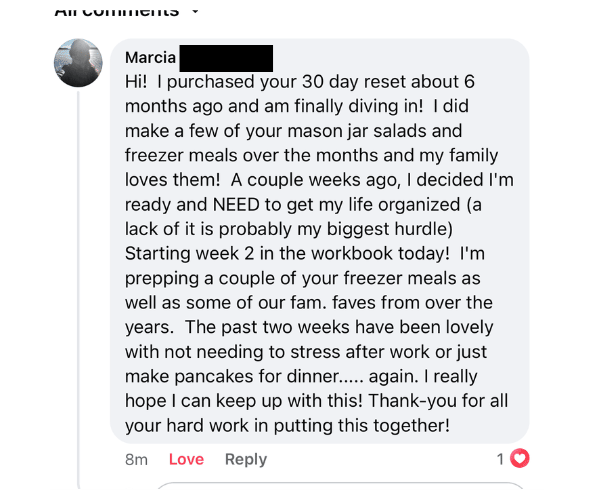Open the 8m timestamp link
600x500 pixels.
pyautogui.click(x=136, y=459)
